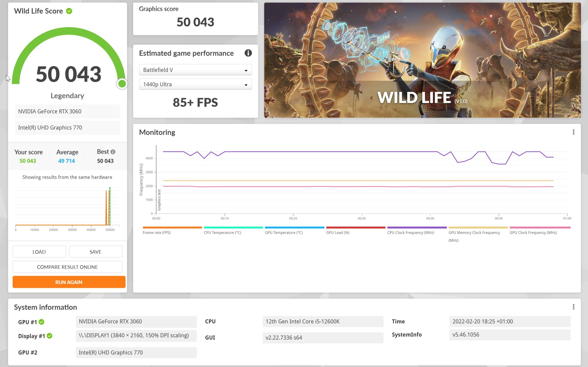Click the GUI version v2.22.7336 s64
Screen dimensions: 588x367
[323, 338]
